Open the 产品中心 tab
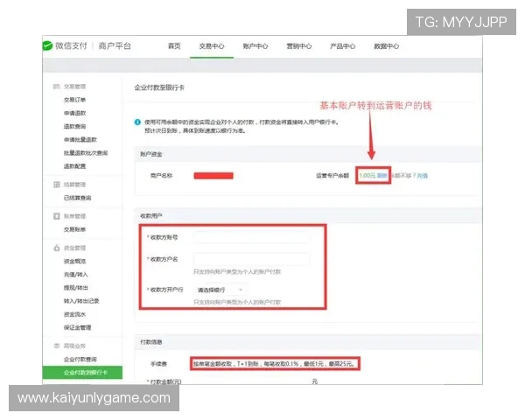Image resolution: width=525 pixels, height=420 pixels. point(342,46)
